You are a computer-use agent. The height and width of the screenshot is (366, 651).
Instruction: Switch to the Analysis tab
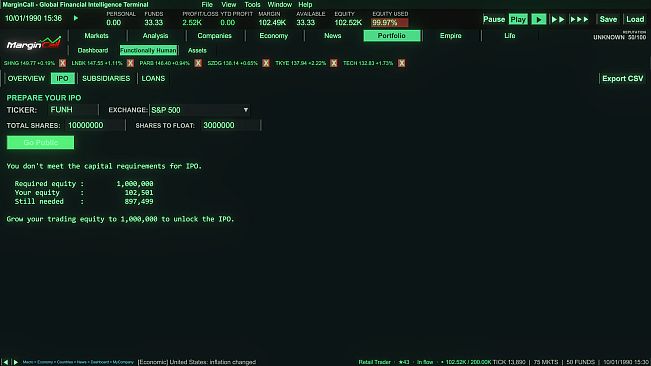coord(155,36)
